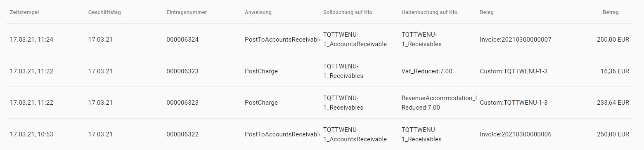Viewport: 644px width, 150px height.
Task: Open the Invoice:20210300000007 reference
Action: click(x=516, y=40)
